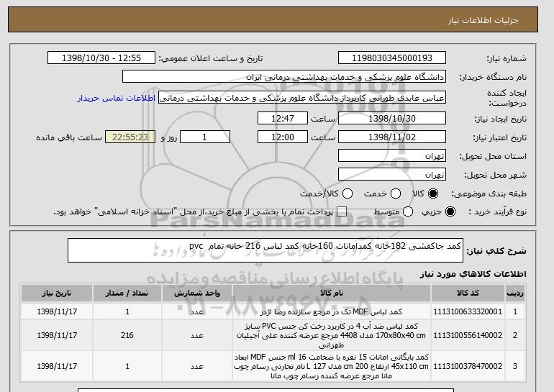Click the buyer organization name field
The width and height of the screenshot is (554, 392).
[284, 77]
